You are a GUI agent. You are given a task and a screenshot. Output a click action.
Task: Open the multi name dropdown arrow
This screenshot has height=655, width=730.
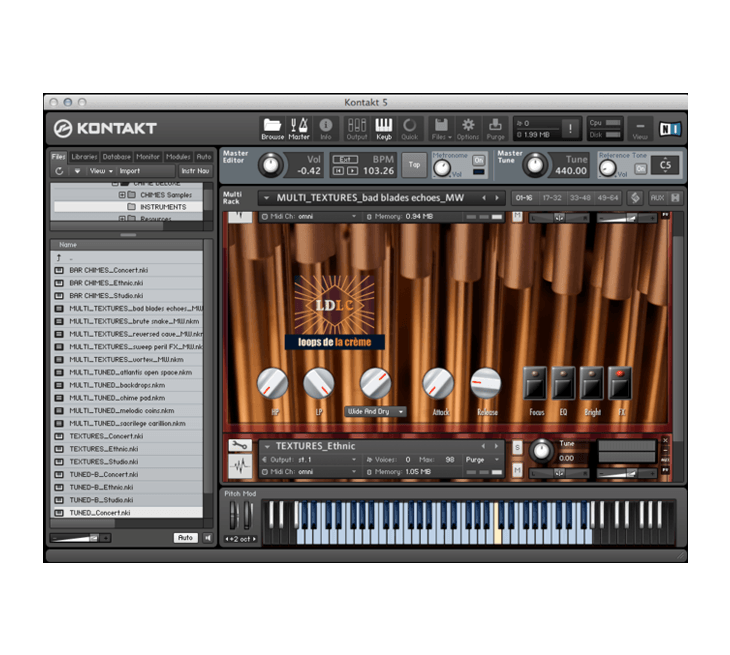pyautogui.click(x=266, y=198)
